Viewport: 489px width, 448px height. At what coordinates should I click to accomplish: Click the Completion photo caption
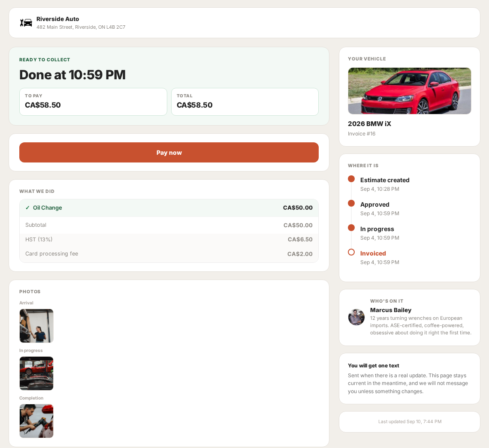click(x=31, y=398)
